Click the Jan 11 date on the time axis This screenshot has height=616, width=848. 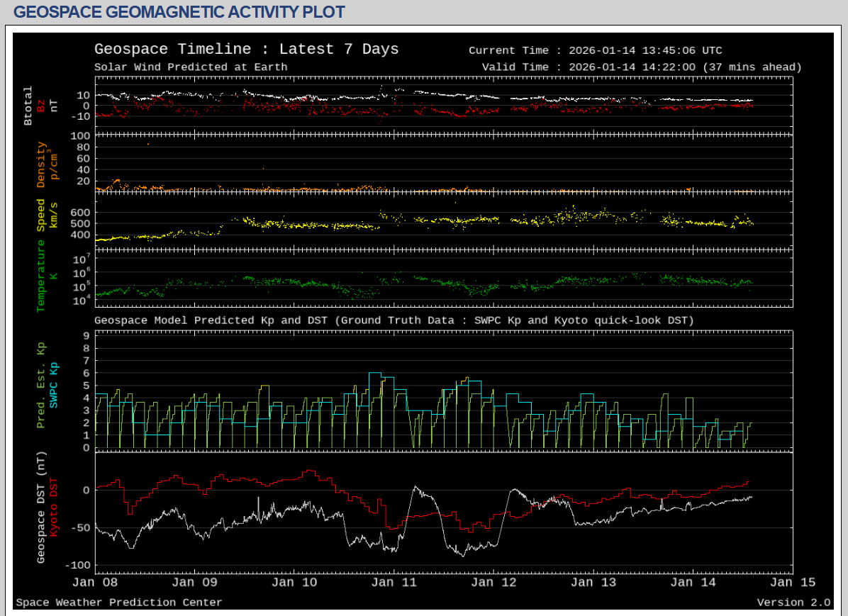394,583
